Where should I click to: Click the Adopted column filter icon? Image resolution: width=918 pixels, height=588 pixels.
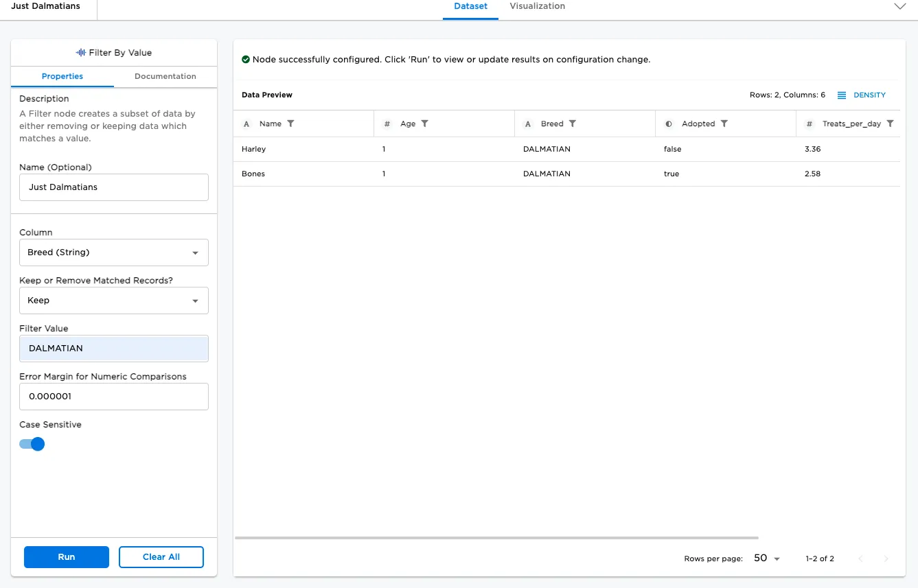pyautogui.click(x=724, y=124)
